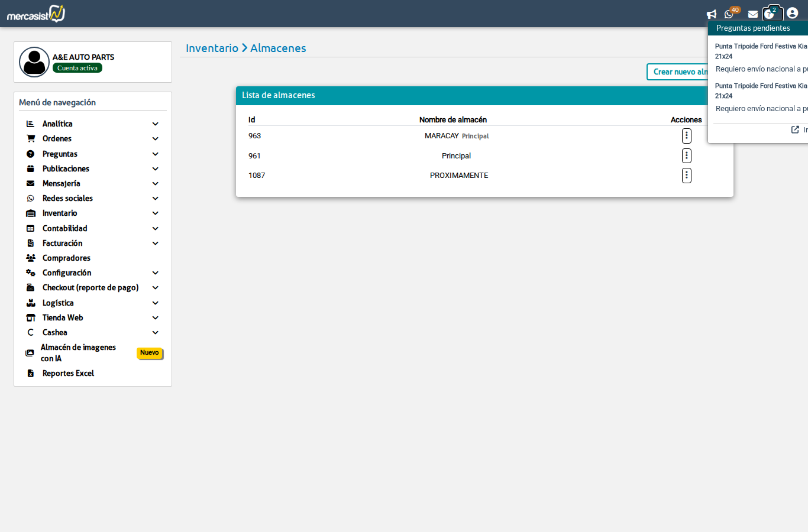Click the Inventario breadcrumb link
The height and width of the screenshot is (532, 808).
pos(212,48)
